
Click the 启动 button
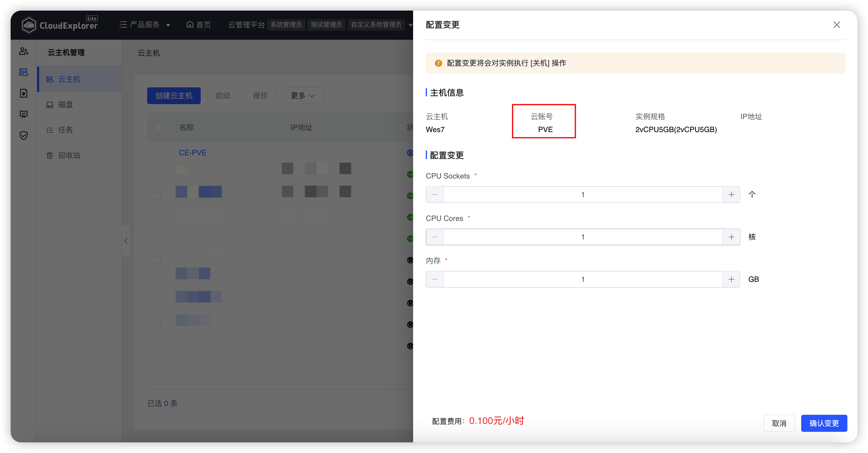(223, 96)
